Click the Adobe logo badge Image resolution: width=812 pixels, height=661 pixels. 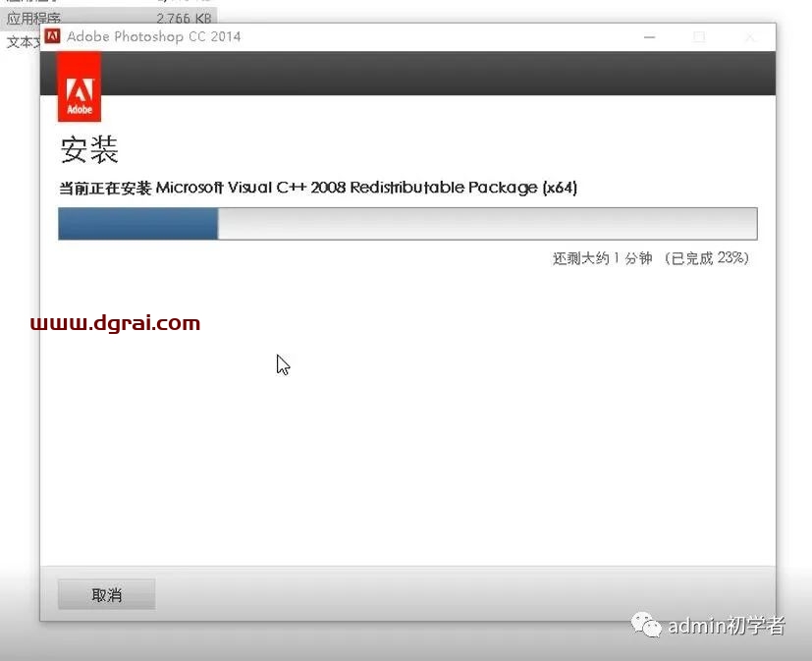click(80, 86)
